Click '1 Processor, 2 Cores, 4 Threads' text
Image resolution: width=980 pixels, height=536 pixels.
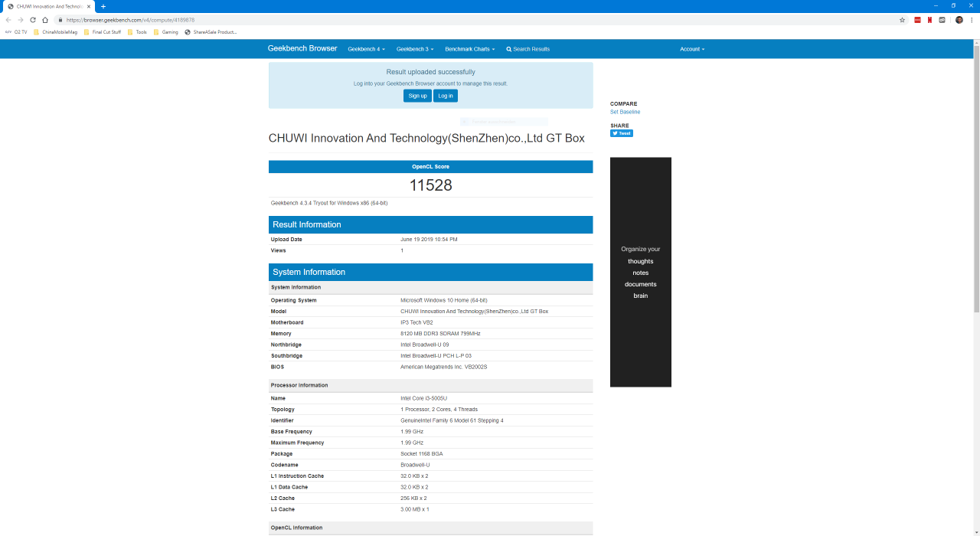pos(439,410)
